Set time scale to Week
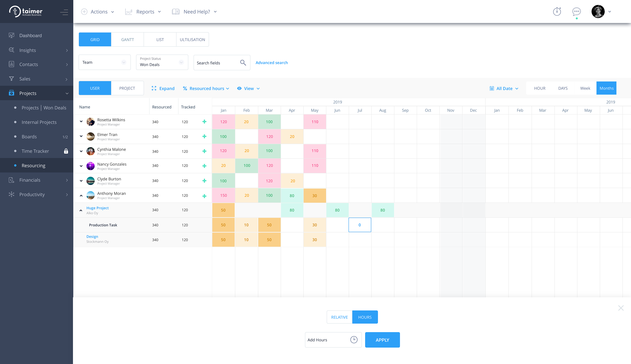 [585, 88]
